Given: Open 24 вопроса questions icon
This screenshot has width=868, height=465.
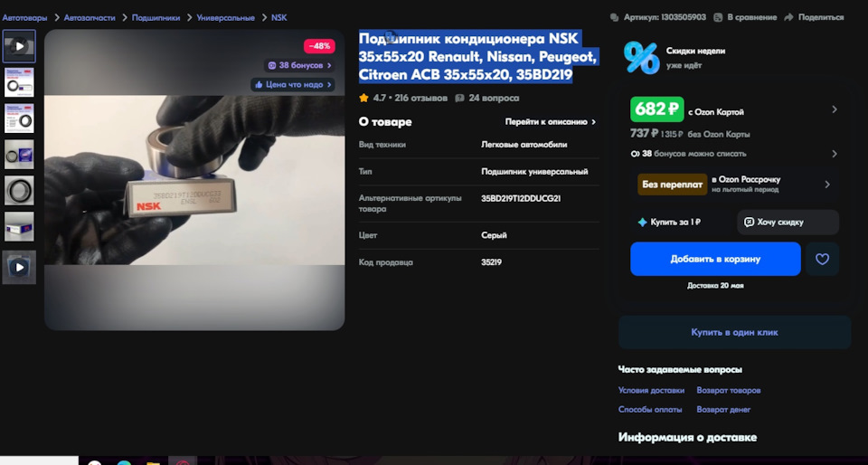Looking at the screenshot, I should pyautogui.click(x=459, y=98).
